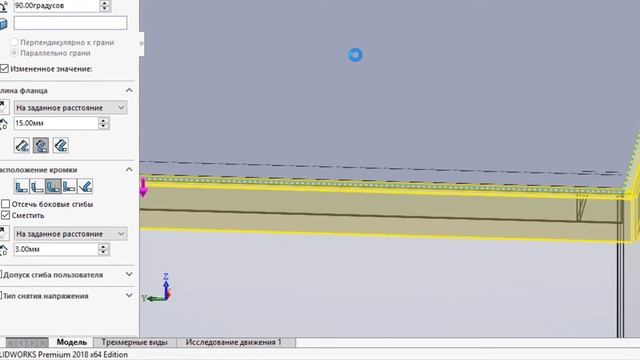This screenshot has width=640, height=360.
Task: Click 'SOLIDWORKS Premium 2018 x64 Edition' status text
Action: click(x=64, y=354)
